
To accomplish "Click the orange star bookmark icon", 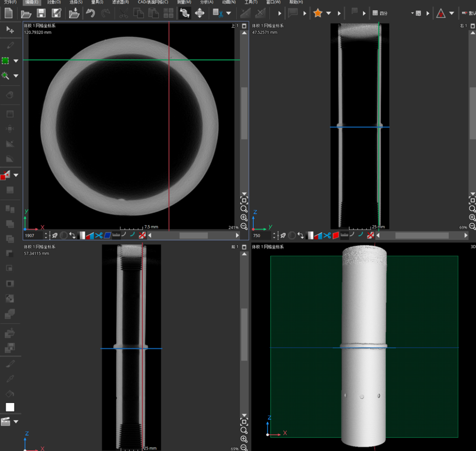I will point(318,14).
